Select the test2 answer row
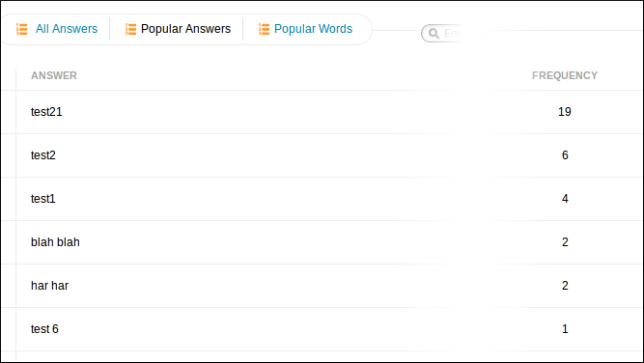This screenshot has height=363, width=644. click(x=330, y=155)
